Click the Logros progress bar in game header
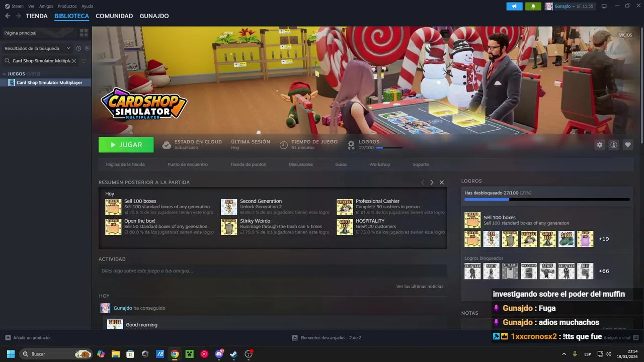This screenshot has height=362, width=644. 389,148
